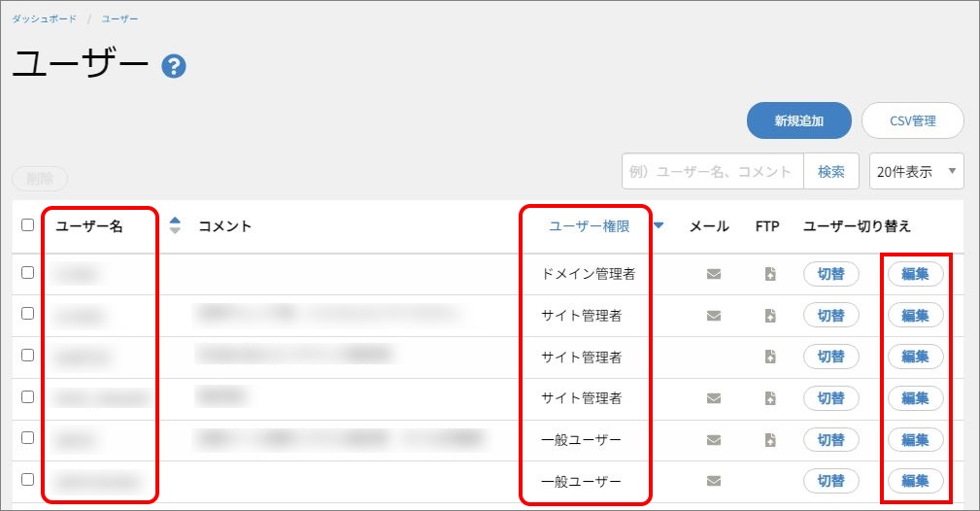Check the first 一般ユーザー row checkbox
The width and height of the screenshot is (980, 511).
(x=27, y=438)
